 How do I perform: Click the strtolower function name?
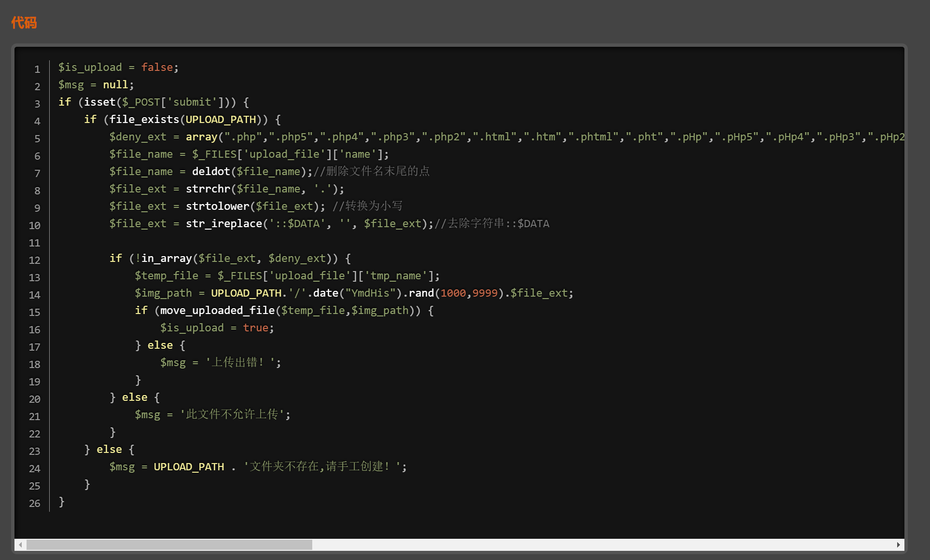[x=217, y=206]
